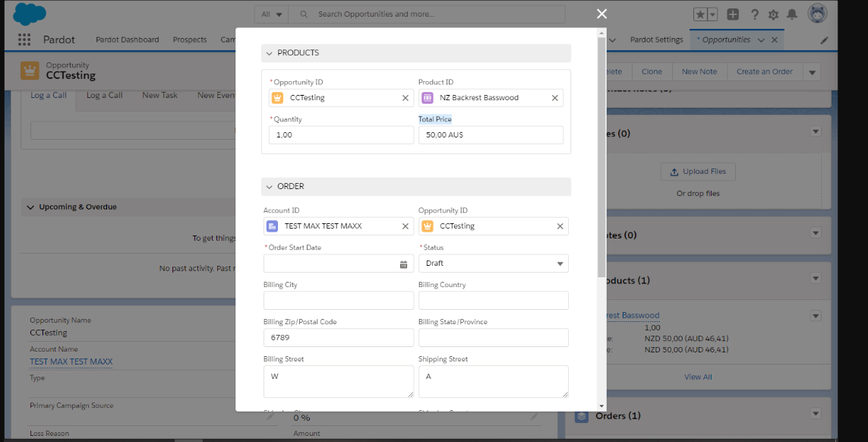Click into the Billing City field
Image resolution: width=868 pixels, height=442 pixels.
[x=339, y=301]
